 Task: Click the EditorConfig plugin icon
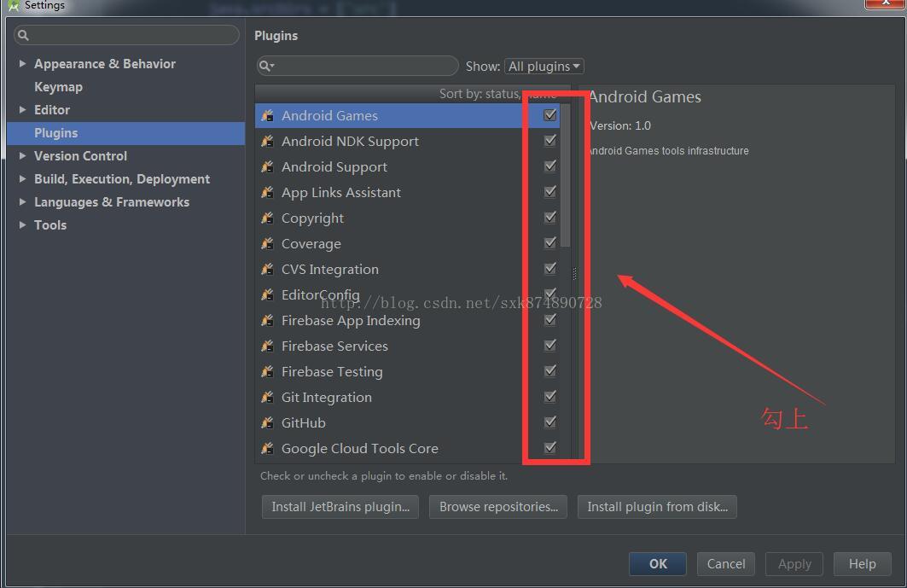267,294
